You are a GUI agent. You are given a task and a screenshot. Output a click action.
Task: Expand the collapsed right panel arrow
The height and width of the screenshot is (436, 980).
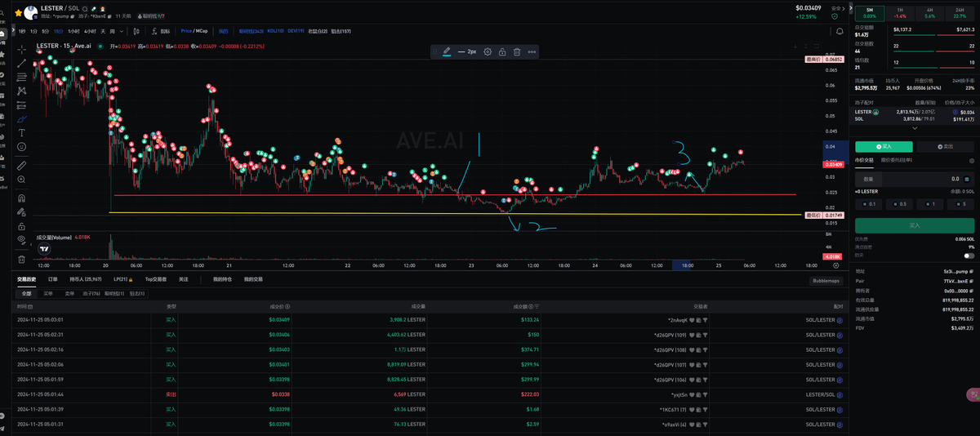(850, 8)
